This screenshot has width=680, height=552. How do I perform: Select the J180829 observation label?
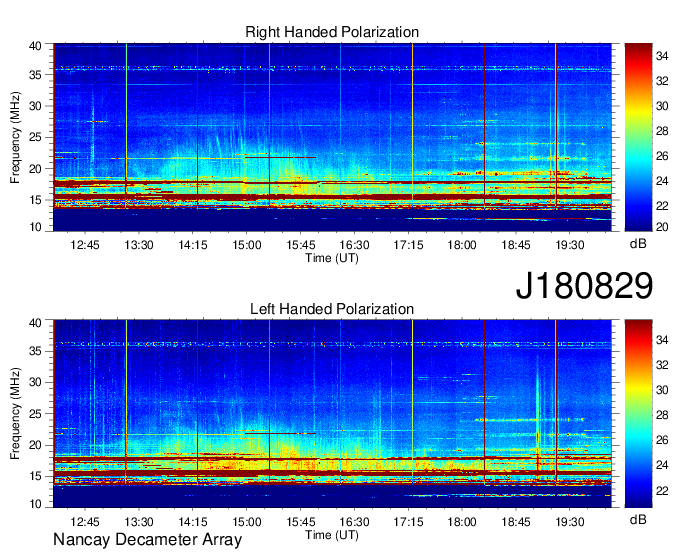click(584, 285)
